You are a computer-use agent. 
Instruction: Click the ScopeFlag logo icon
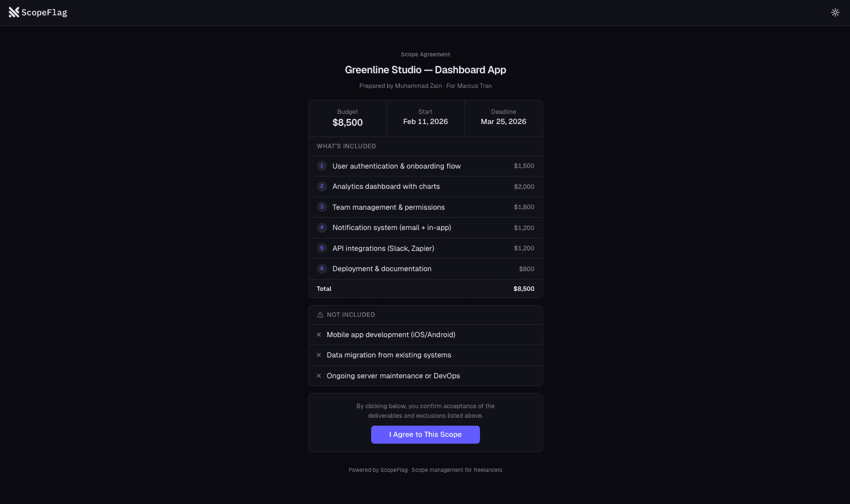14,12
